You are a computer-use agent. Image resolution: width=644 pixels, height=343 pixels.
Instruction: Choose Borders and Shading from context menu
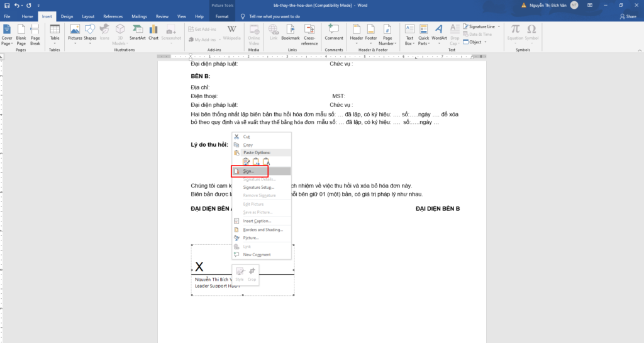tap(263, 230)
